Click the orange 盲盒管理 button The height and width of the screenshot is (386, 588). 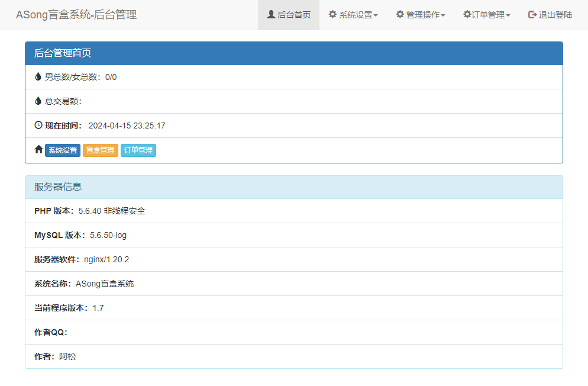tap(101, 150)
